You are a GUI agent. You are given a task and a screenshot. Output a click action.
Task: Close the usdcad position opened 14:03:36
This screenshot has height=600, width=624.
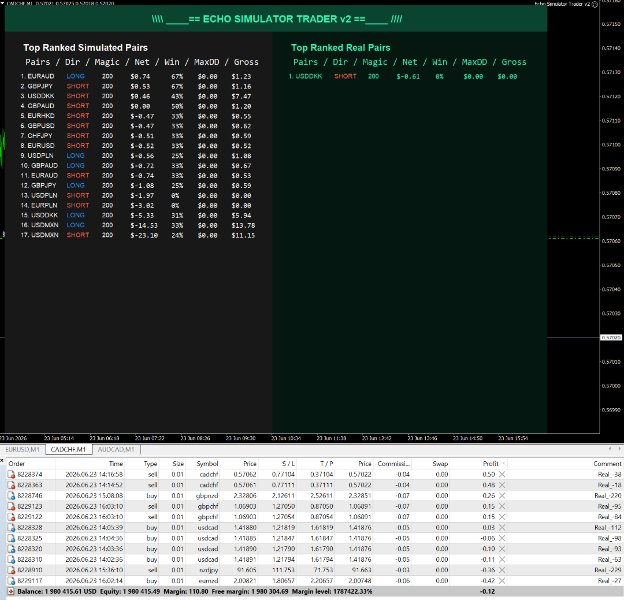click(502, 549)
